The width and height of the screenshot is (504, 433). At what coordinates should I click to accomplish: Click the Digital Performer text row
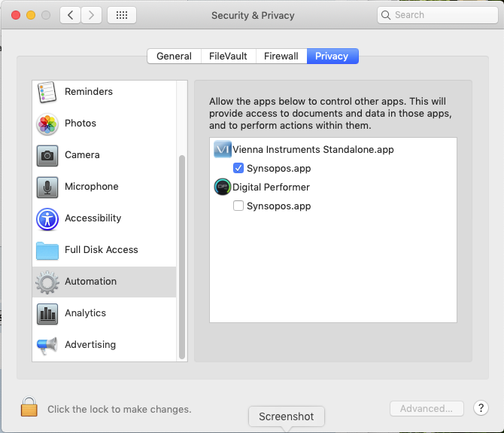(x=271, y=188)
